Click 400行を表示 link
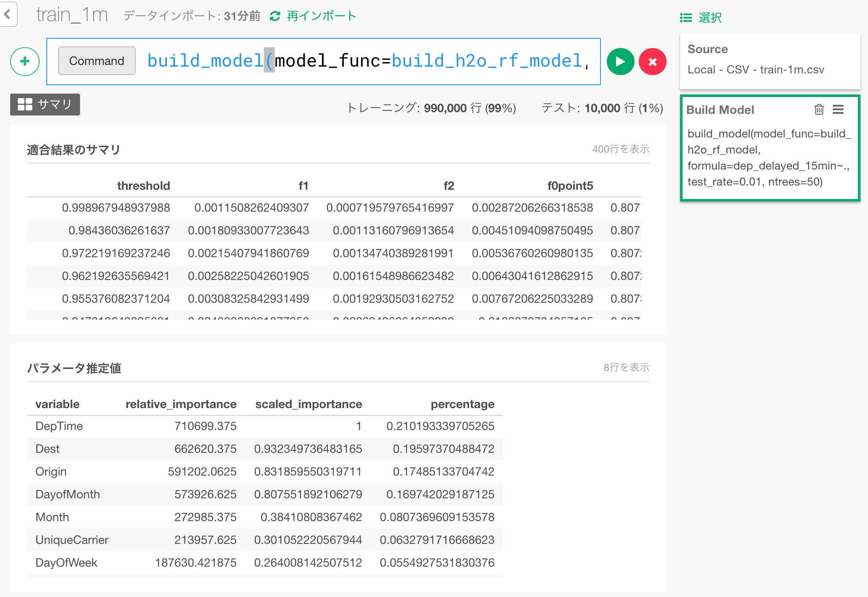 click(620, 149)
